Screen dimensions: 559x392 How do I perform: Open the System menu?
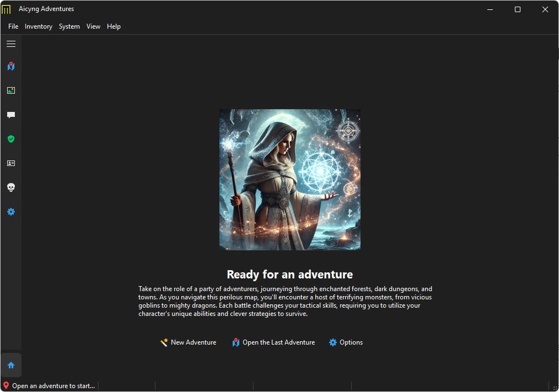tap(69, 26)
